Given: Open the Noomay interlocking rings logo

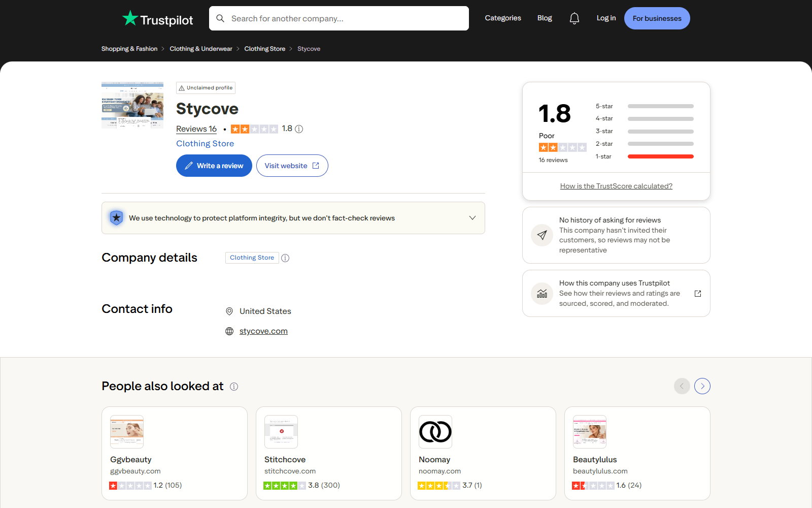Looking at the screenshot, I should (435, 432).
